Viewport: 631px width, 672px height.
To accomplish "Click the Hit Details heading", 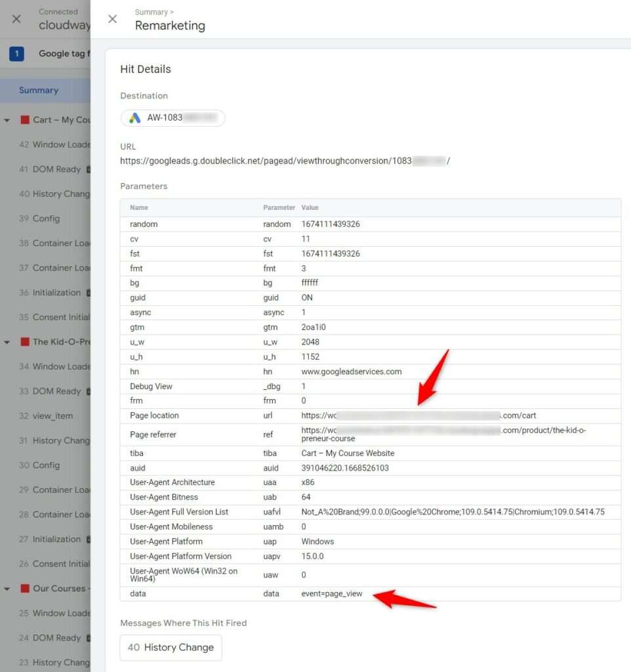I will [x=146, y=70].
